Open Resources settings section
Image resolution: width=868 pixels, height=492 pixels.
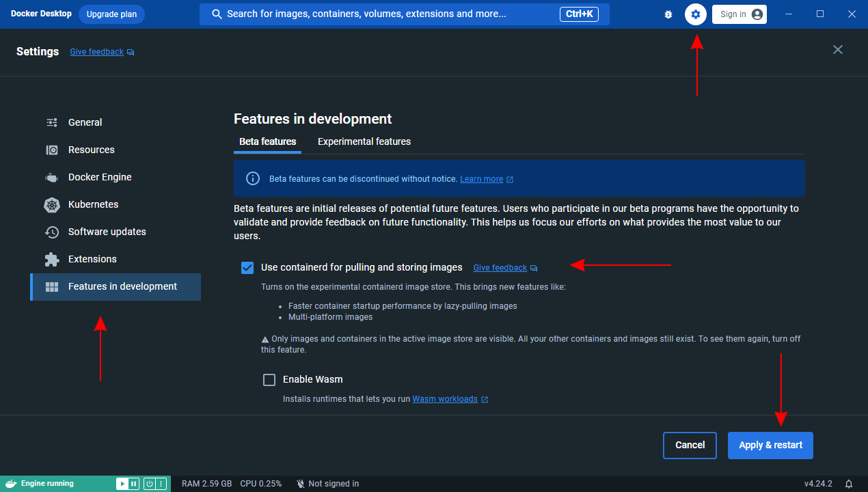[92, 150]
